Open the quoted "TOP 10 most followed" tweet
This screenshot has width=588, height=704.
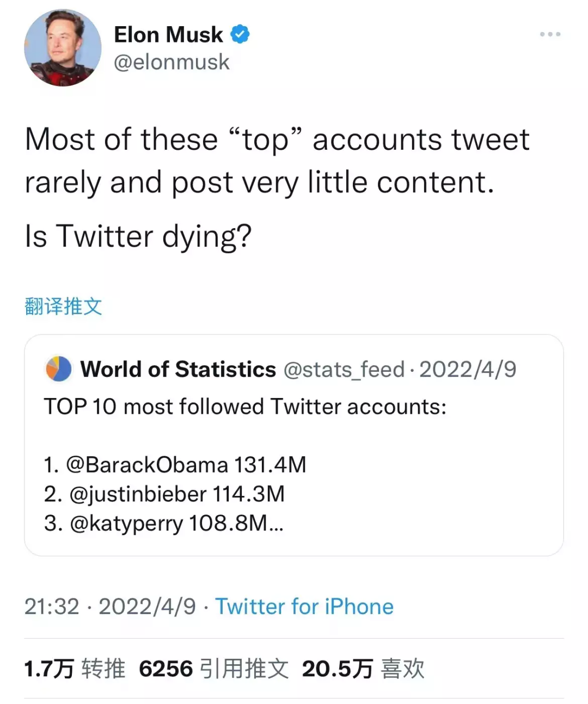245,407
